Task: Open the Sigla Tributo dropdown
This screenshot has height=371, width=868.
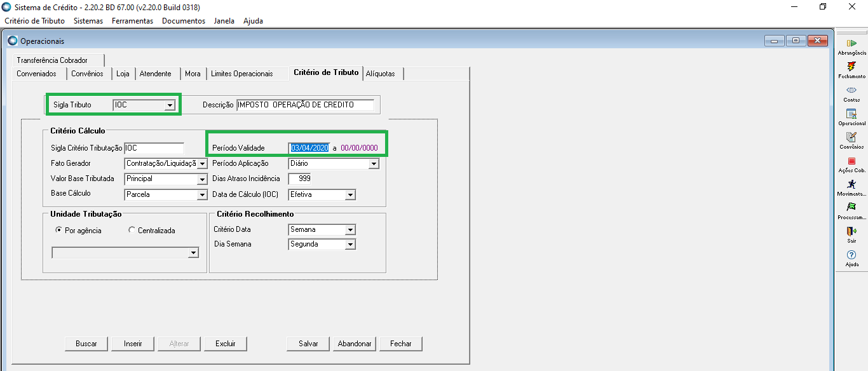Action: click(x=170, y=105)
